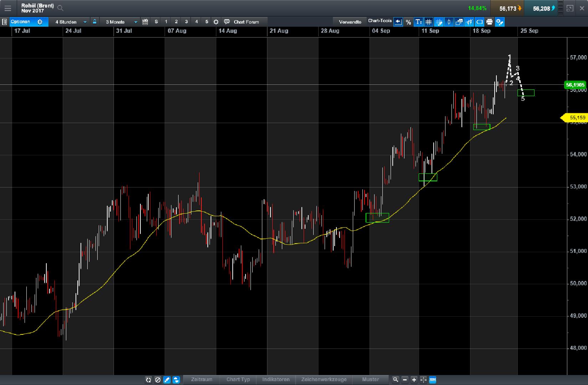This screenshot has width=588, height=385.
Task: Click the Verwandte button
Action: 350,22
